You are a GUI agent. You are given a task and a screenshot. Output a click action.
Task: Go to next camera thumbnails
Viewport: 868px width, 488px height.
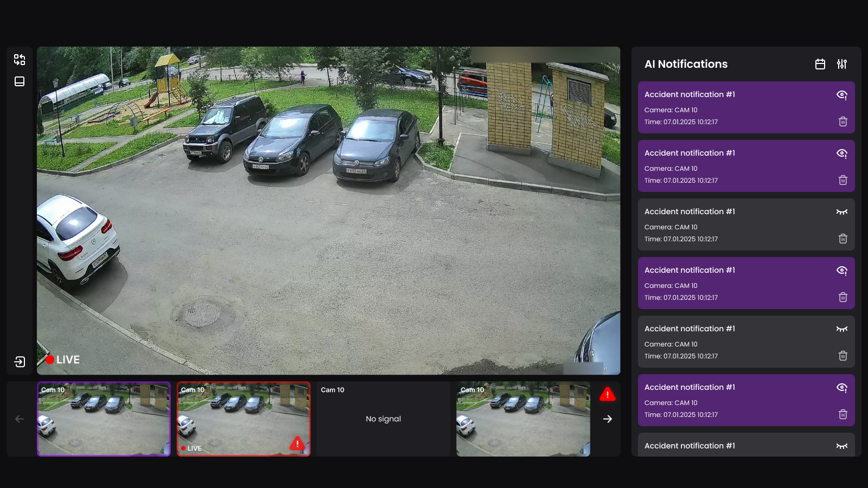pyautogui.click(x=607, y=419)
